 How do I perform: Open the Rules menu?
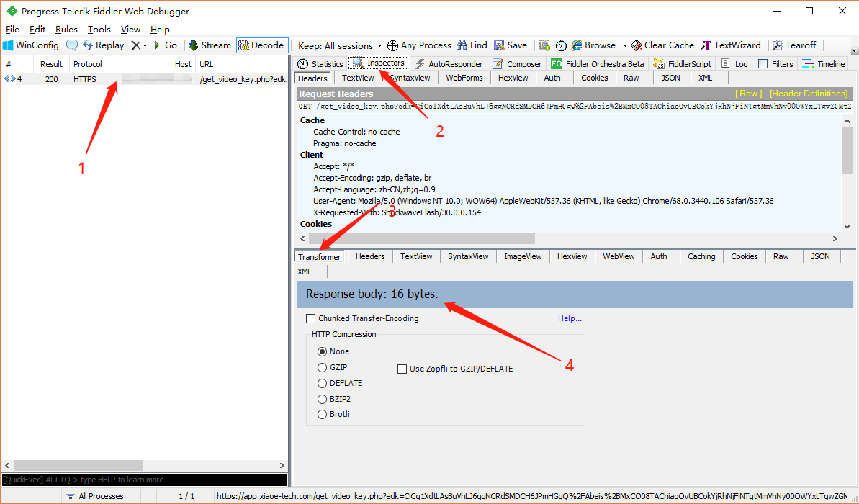coord(66,29)
